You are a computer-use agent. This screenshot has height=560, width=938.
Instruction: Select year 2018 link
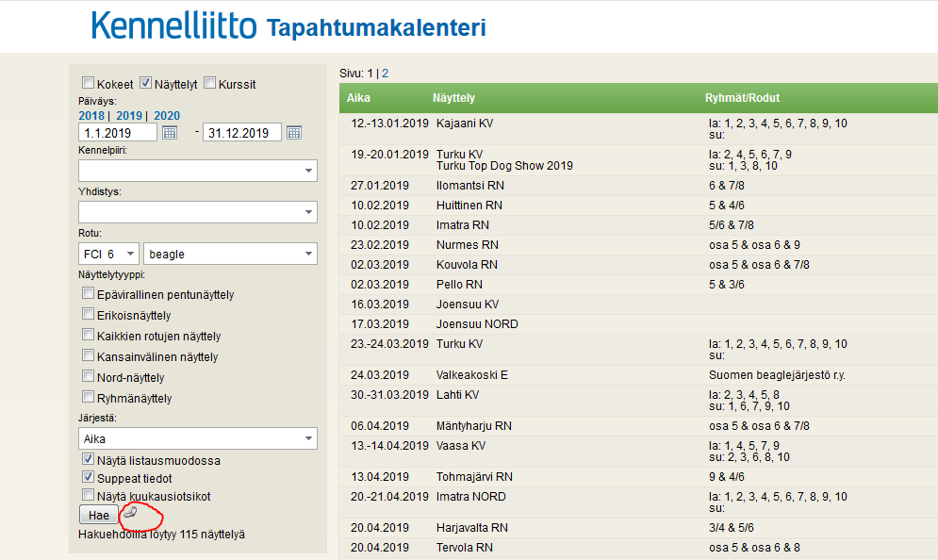91,115
